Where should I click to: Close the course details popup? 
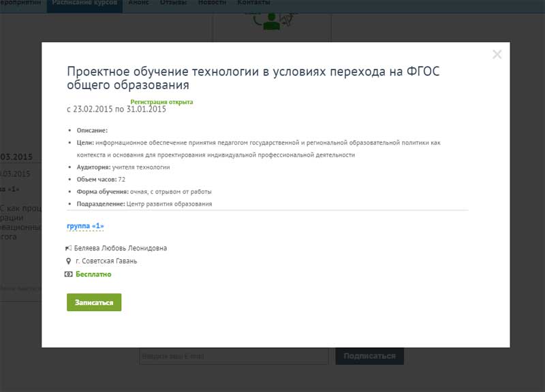(x=497, y=54)
